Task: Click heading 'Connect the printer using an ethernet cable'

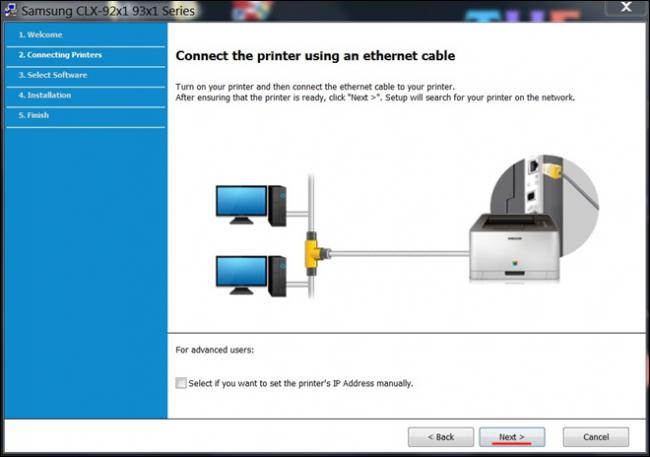Action: point(315,56)
